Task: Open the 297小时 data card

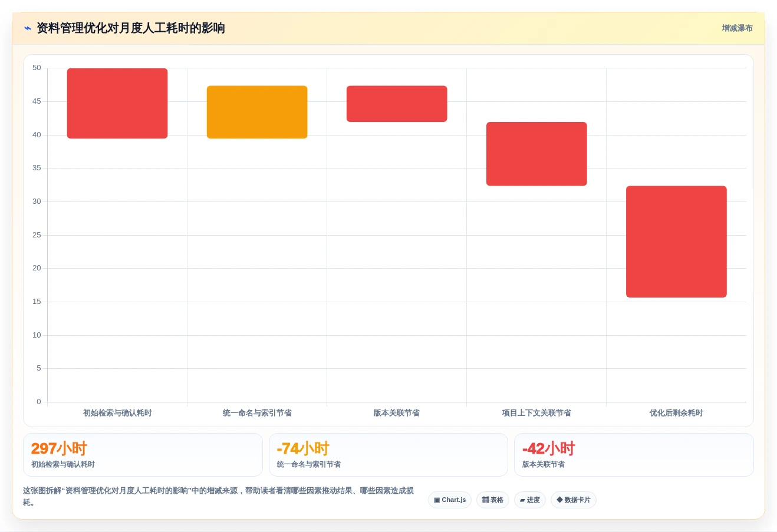Action: [143, 455]
